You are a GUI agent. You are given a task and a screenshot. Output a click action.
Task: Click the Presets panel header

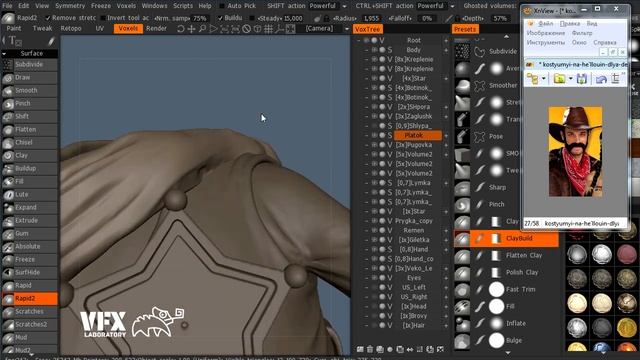tap(464, 29)
